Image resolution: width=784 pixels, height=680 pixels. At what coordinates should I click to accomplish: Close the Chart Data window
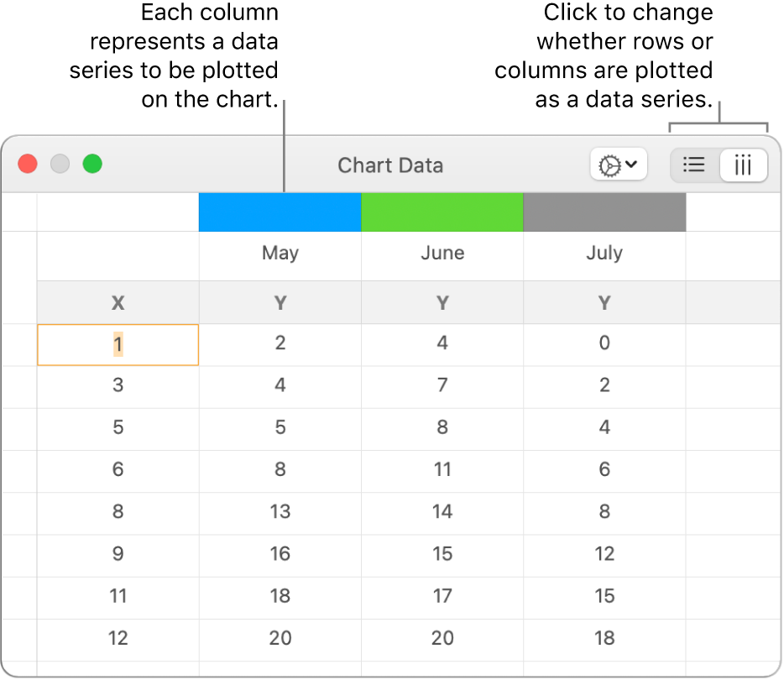coord(29,165)
